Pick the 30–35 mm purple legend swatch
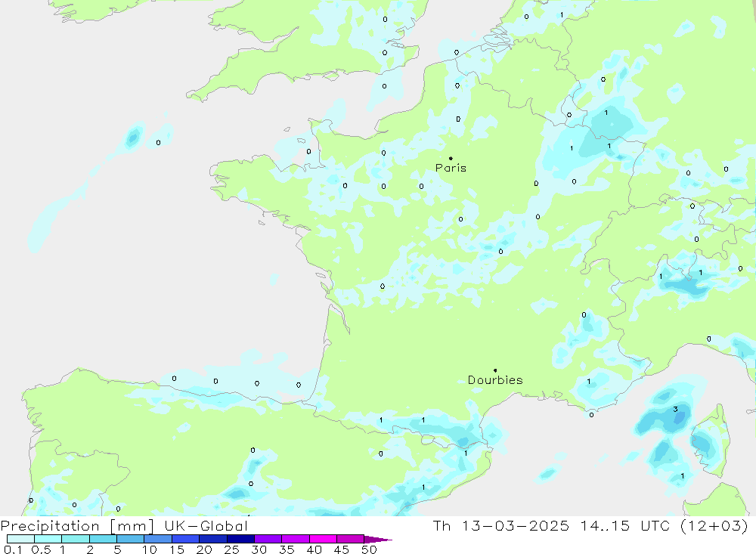 268,539
